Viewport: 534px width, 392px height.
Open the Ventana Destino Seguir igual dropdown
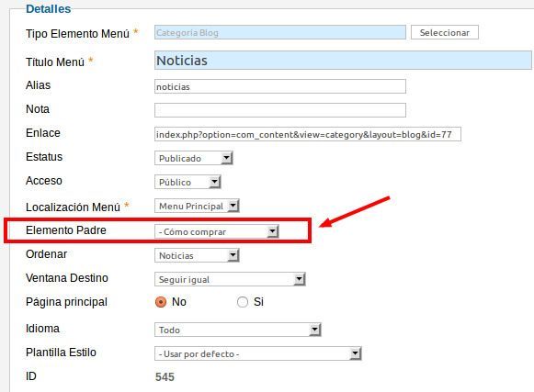coord(230,279)
